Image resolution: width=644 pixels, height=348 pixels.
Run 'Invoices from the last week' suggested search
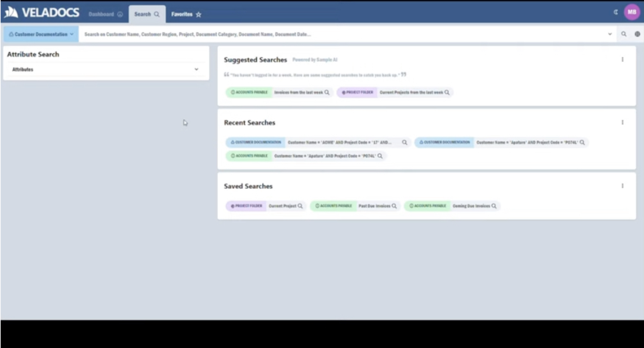[301, 92]
